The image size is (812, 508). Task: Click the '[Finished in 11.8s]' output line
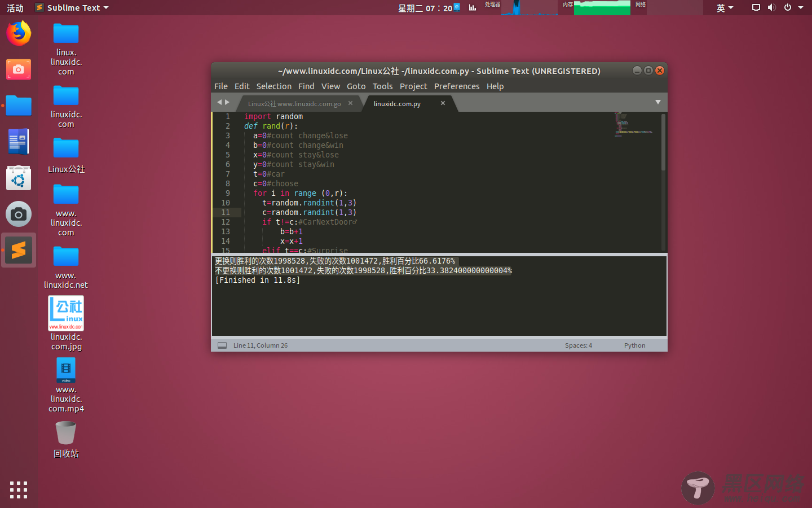[257, 280]
